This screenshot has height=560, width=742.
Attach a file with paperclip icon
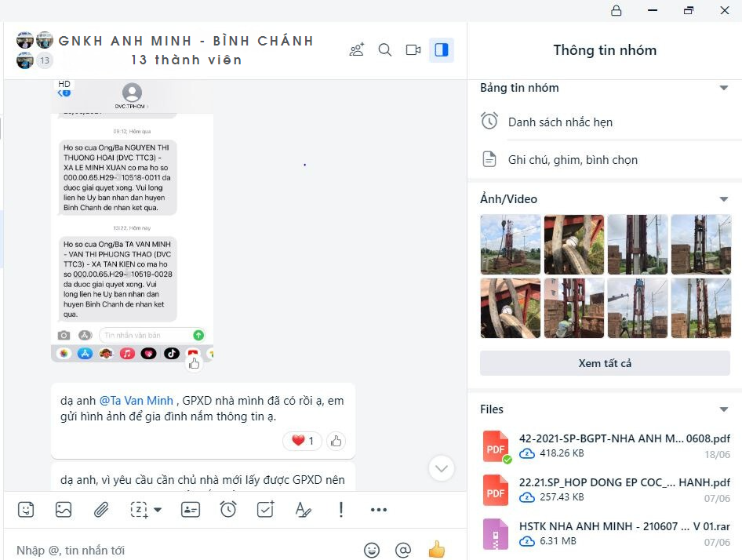tap(101, 510)
